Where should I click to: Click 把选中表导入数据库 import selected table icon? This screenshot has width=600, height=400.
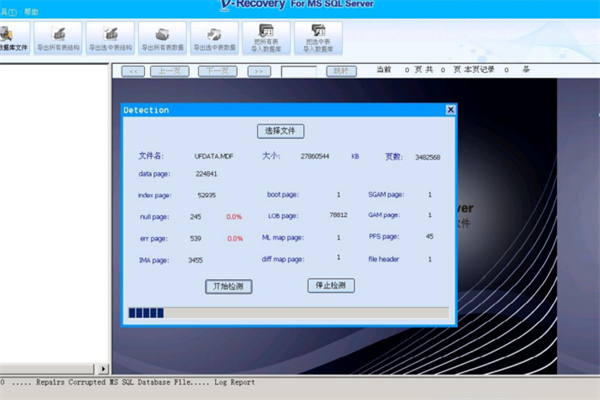[318, 38]
